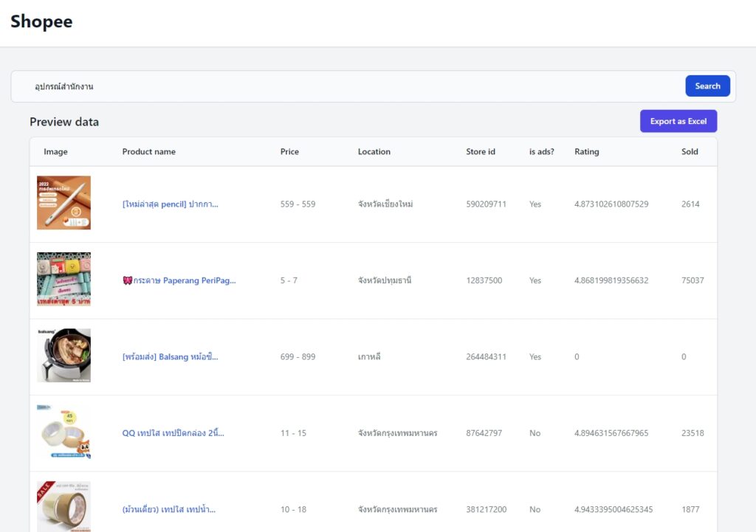Click the Sold column header
Screen dimensions: 756x532
pos(690,152)
